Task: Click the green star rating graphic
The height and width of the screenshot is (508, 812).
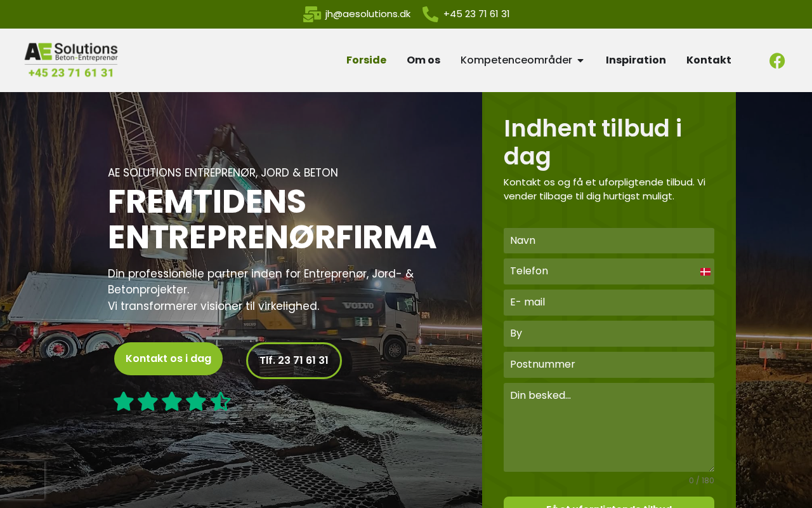Action: coord(172,401)
